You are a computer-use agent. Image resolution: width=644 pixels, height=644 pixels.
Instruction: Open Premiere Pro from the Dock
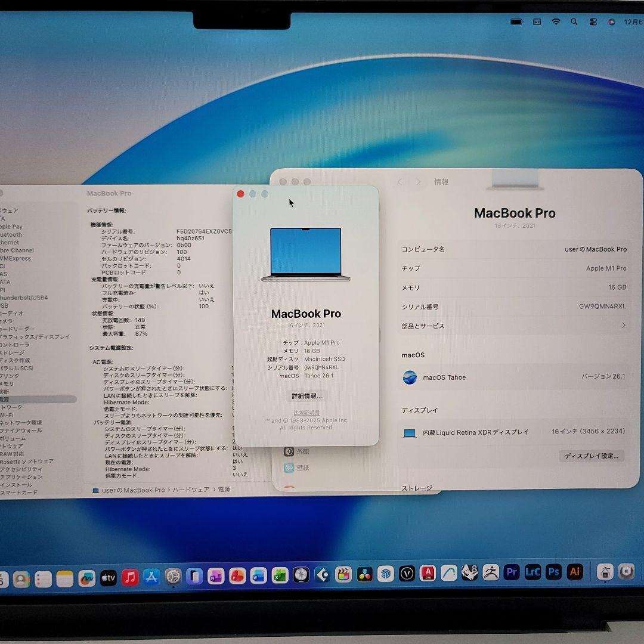pos(512,571)
